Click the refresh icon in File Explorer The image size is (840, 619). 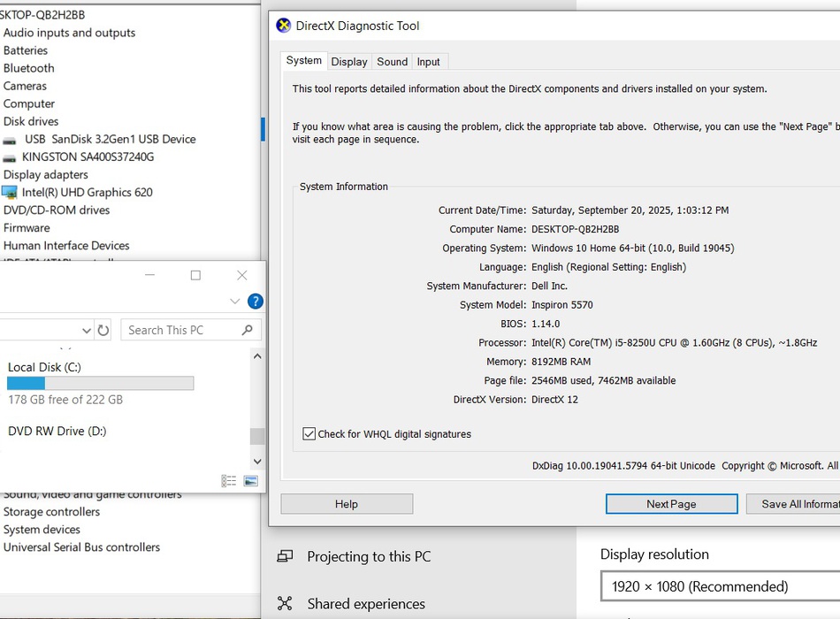pos(103,330)
